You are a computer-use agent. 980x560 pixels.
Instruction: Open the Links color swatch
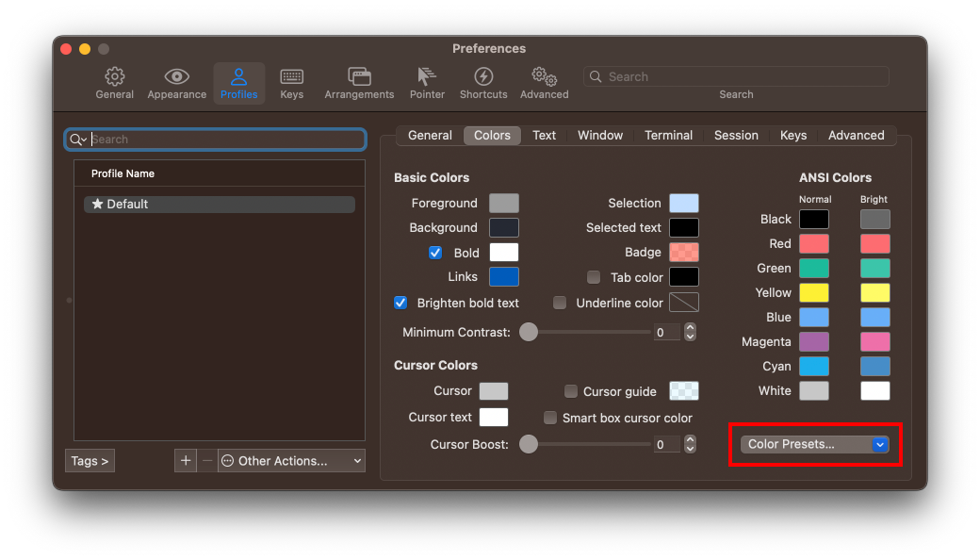tap(504, 277)
